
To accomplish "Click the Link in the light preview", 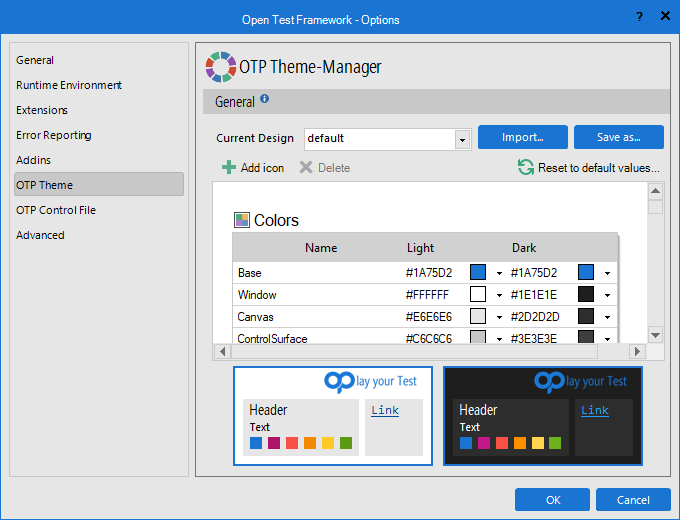I will click(x=385, y=410).
